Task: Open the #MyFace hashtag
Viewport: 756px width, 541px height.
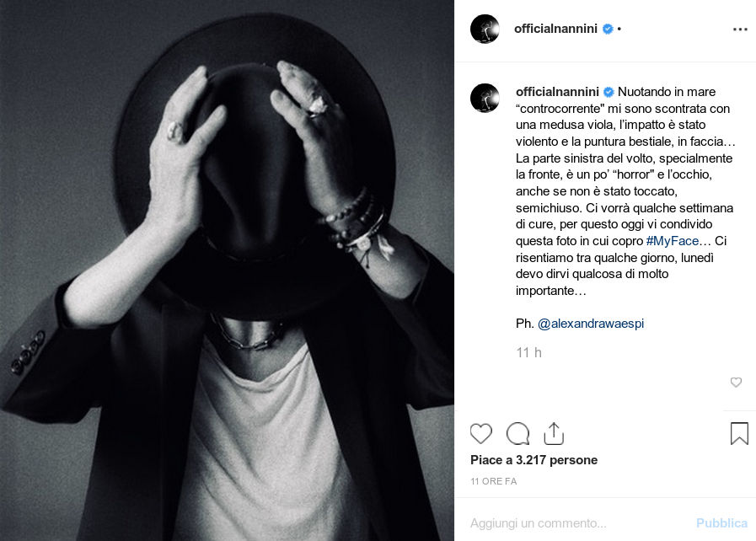Action: pyautogui.click(x=672, y=241)
